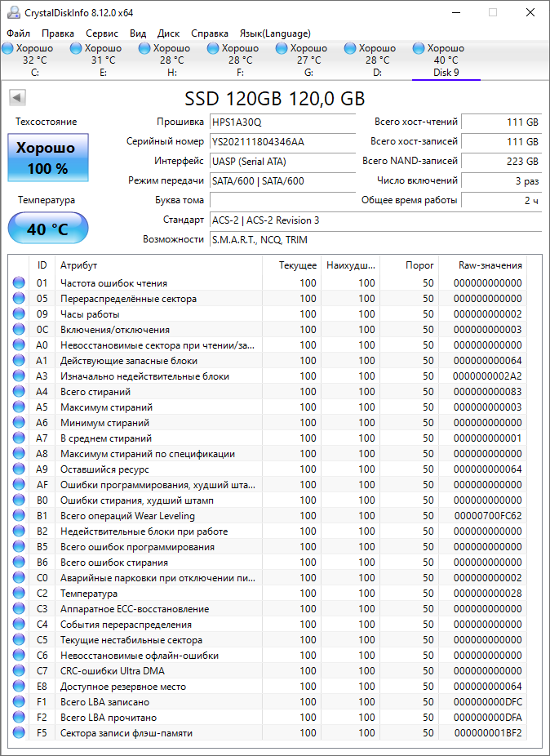The height and width of the screenshot is (756, 550).
Task: Switch to disk D: tab
Action: (378, 60)
